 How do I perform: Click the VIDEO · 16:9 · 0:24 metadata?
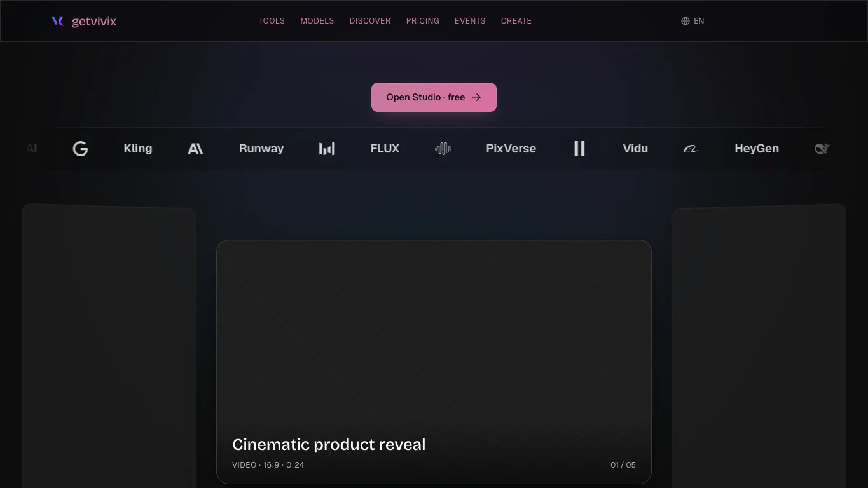268,465
